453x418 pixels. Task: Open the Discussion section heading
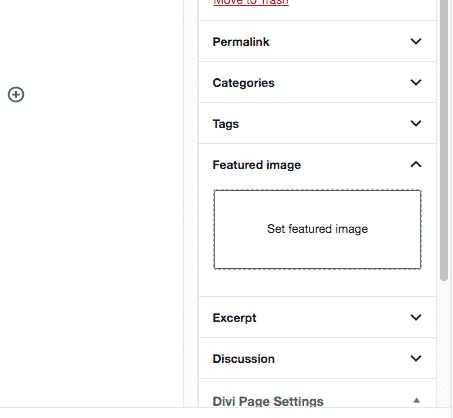(244, 359)
